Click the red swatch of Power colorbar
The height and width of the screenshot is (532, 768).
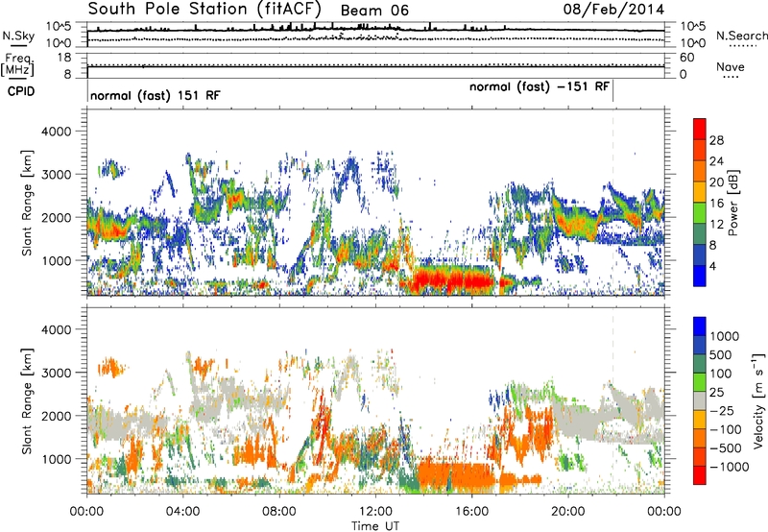click(700, 129)
